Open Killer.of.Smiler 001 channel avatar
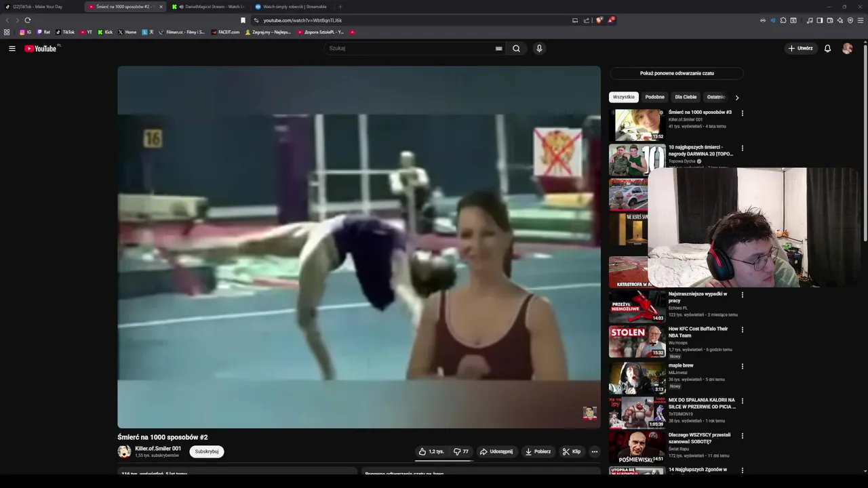The image size is (868, 488). point(124,451)
